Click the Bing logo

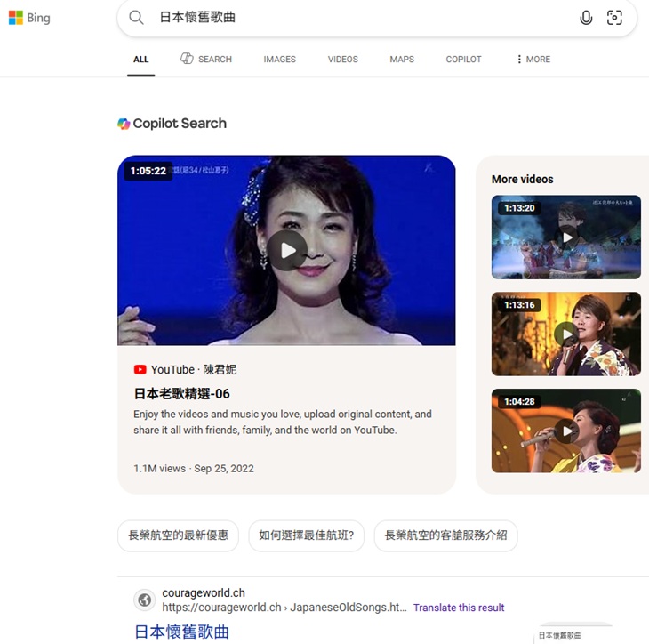tap(29, 18)
